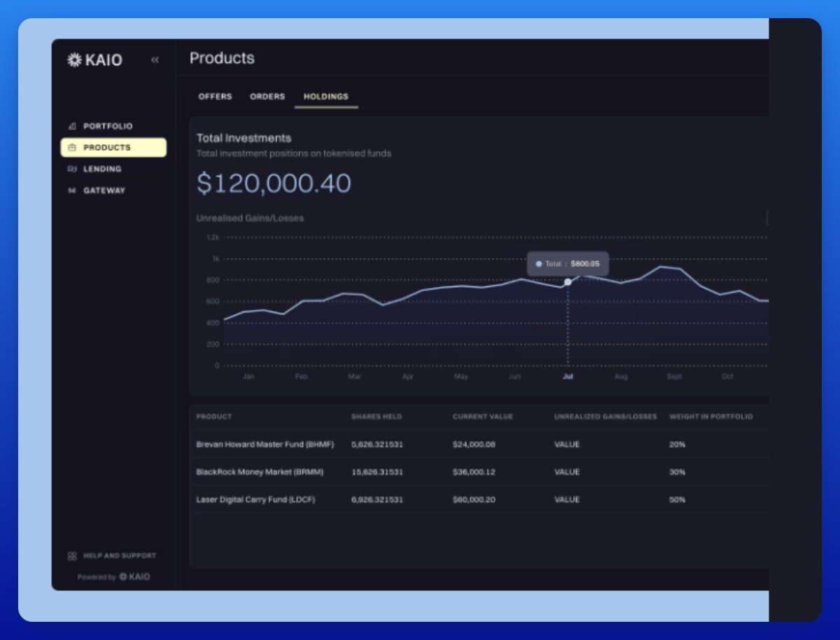The height and width of the screenshot is (640, 840).
Task: Select the BlackRock Money Market row
Action: pyautogui.click(x=260, y=472)
